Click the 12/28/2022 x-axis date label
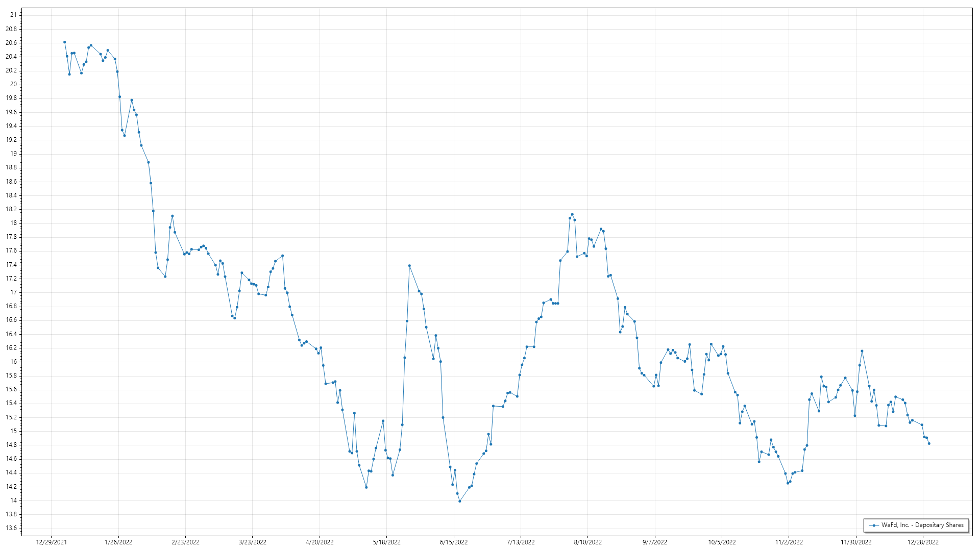 [x=923, y=542]
